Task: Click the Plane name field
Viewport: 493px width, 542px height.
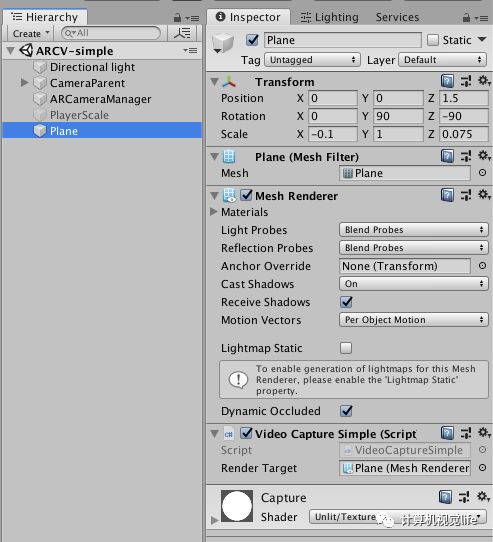Action: (x=343, y=40)
